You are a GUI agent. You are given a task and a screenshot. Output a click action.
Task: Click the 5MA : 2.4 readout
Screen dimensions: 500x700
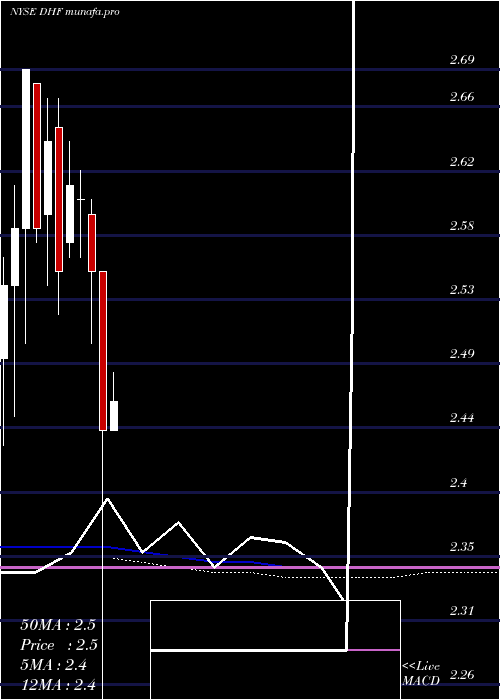54,665
